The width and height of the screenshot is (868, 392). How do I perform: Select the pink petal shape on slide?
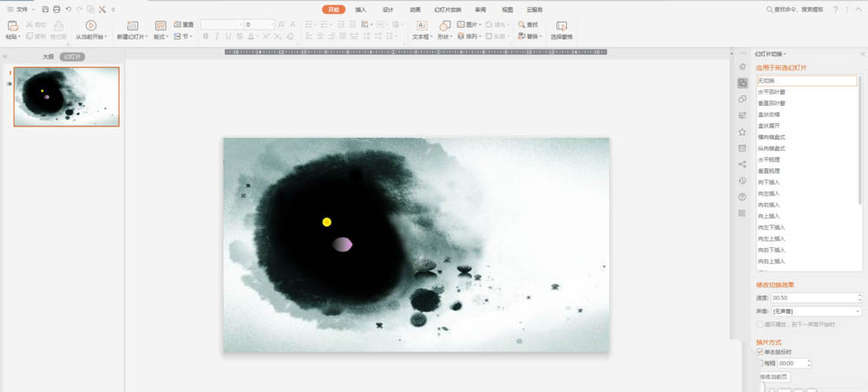[342, 244]
